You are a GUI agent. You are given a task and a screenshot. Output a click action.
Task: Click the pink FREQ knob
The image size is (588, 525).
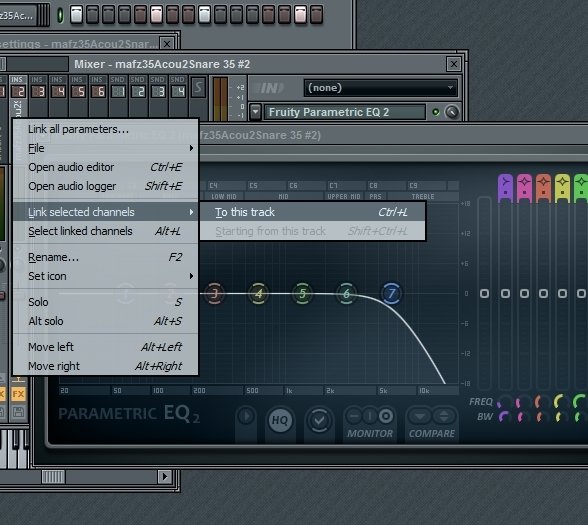[523, 402]
